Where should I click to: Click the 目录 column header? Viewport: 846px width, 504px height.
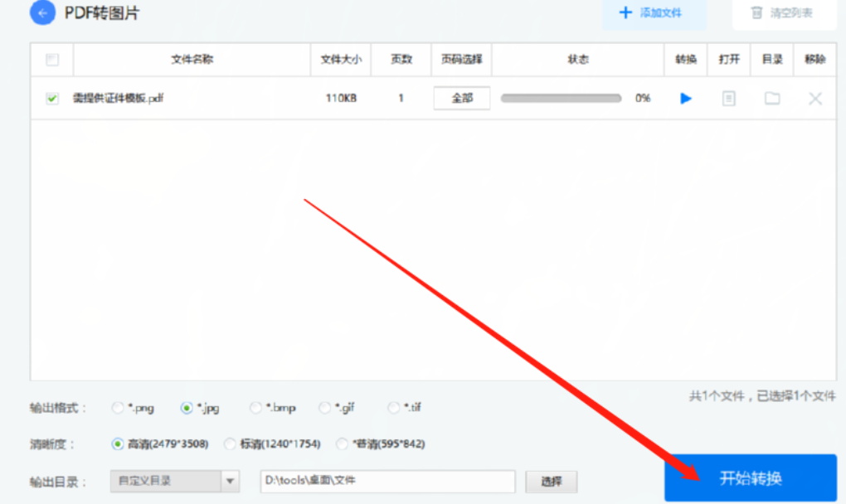772,60
